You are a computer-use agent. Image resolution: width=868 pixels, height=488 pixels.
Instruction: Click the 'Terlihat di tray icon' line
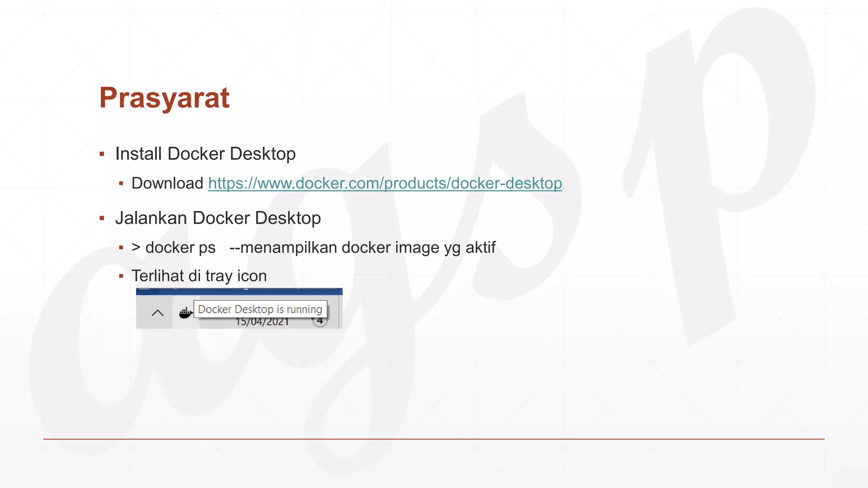point(199,276)
